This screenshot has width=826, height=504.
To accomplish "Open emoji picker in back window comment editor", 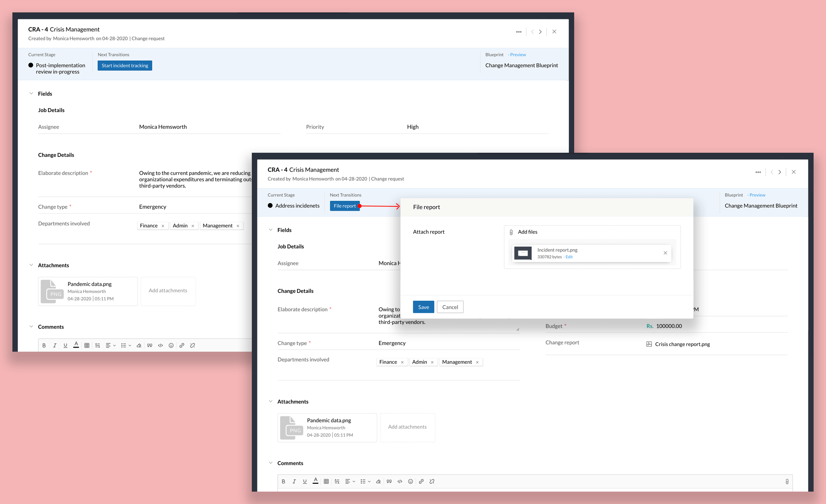I will (x=171, y=345).
